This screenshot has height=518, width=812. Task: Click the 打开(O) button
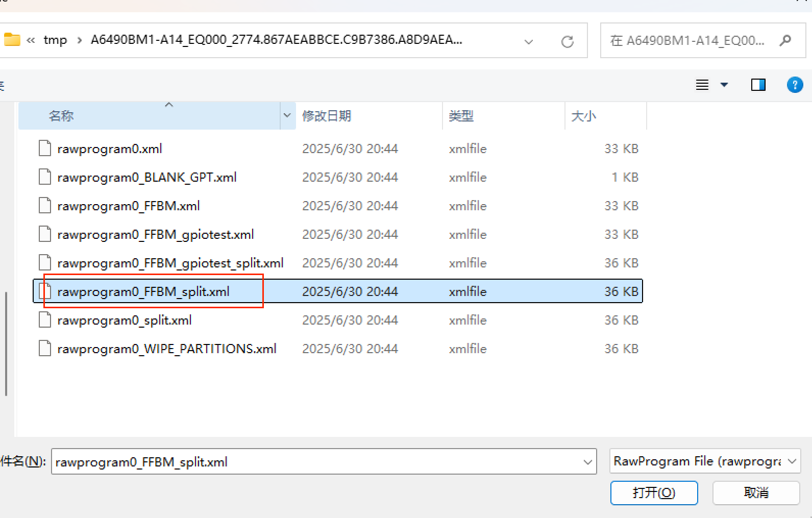(x=654, y=492)
